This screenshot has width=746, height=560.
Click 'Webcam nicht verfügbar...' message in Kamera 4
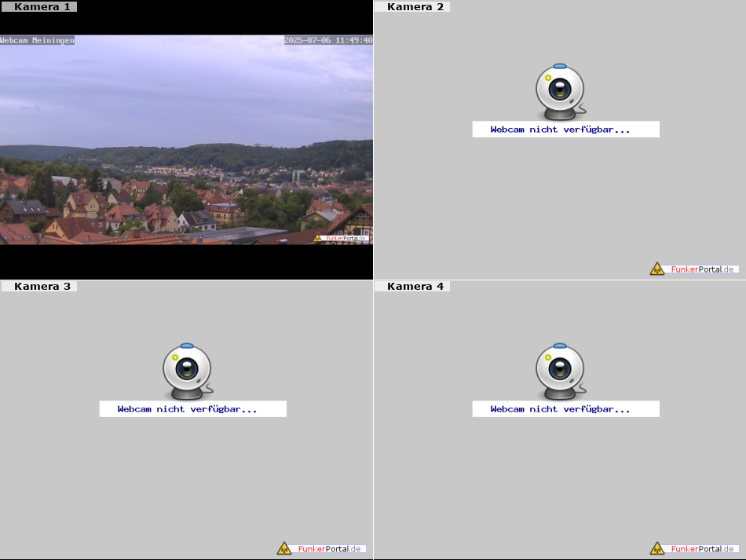pyautogui.click(x=565, y=409)
